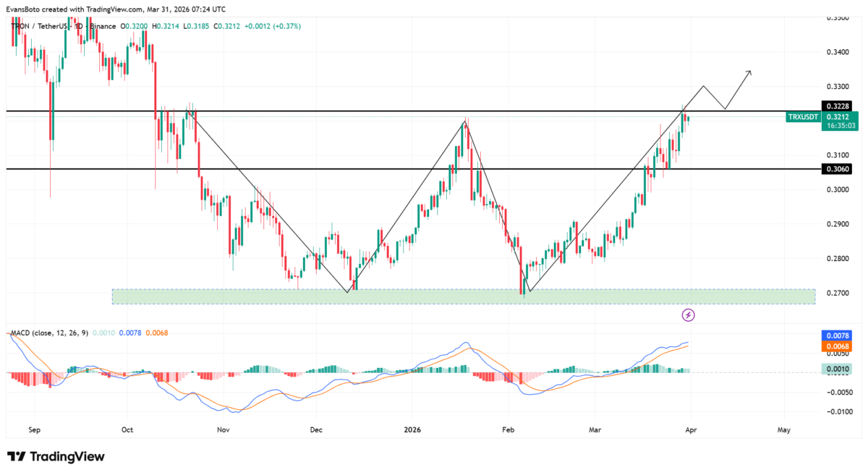The width and height of the screenshot is (868, 475).
Task: Click the 2026 label on time axis
Action: (x=413, y=429)
